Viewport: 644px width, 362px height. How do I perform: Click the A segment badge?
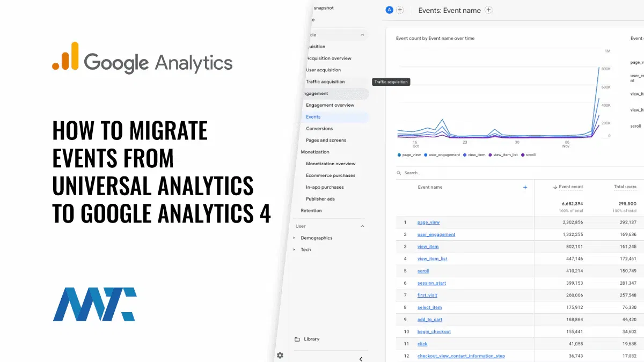coord(390,10)
